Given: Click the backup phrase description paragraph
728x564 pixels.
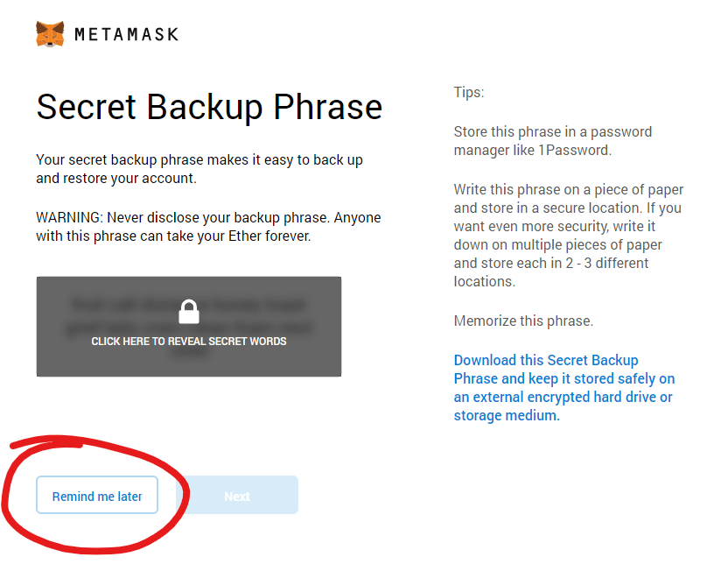Looking at the screenshot, I should [199, 169].
